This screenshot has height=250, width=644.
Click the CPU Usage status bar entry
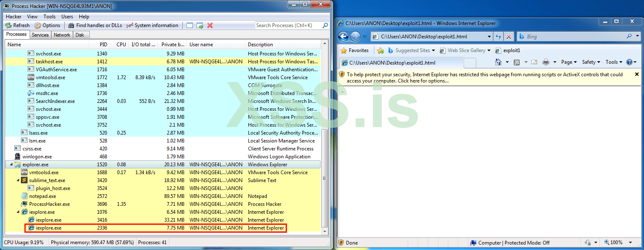[x=23, y=242]
